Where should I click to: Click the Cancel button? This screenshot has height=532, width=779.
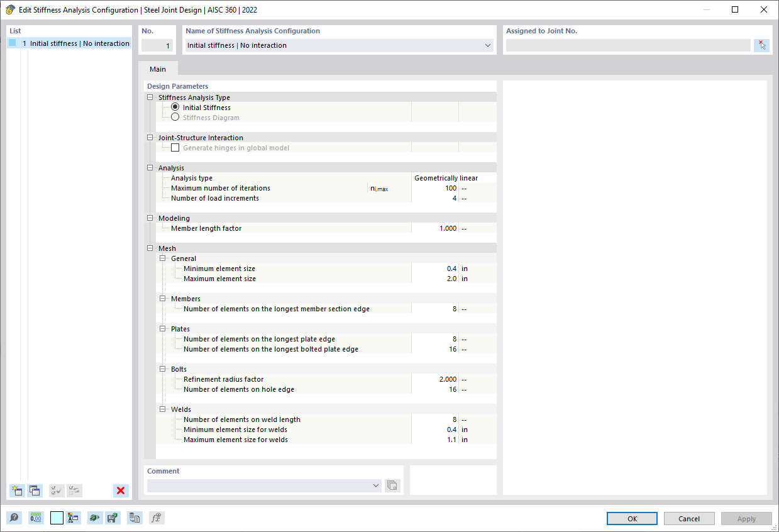(689, 519)
